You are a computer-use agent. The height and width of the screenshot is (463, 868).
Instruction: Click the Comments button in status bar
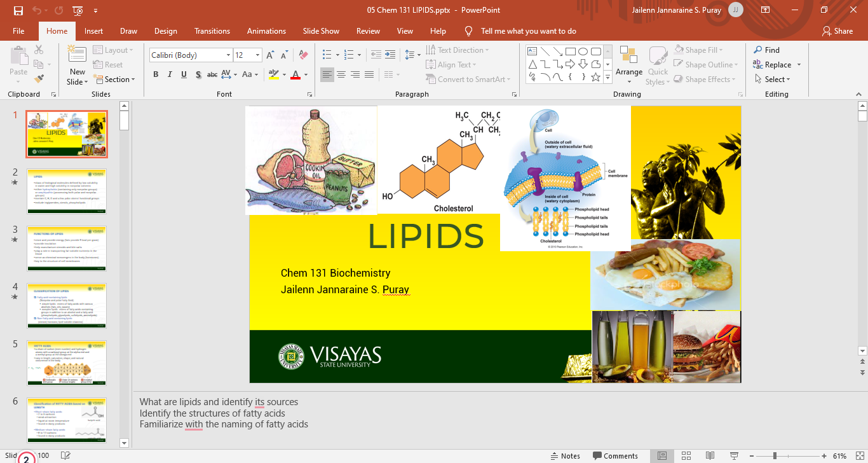click(615, 456)
